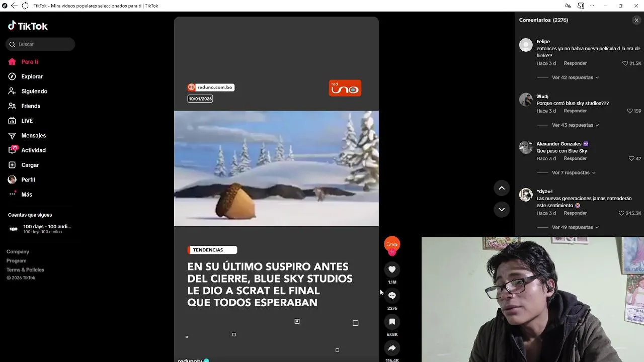Click Responder under Alexander Gonzales' comment
This screenshot has width=644, height=362.
click(575, 158)
